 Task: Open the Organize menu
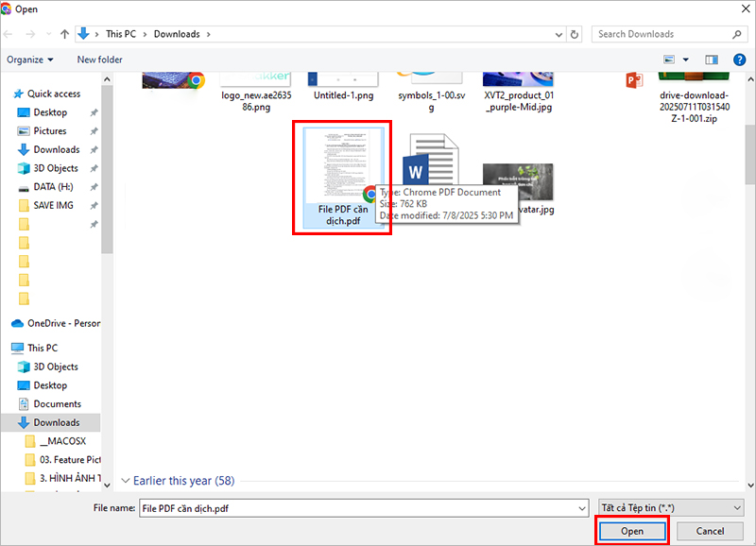[x=30, y=60]
